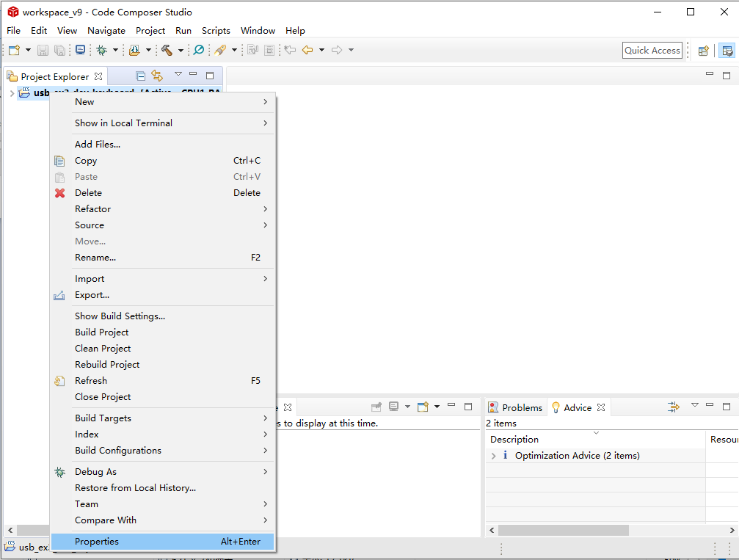Click the Last Edit Location arrow icon

tap(290, 50)
